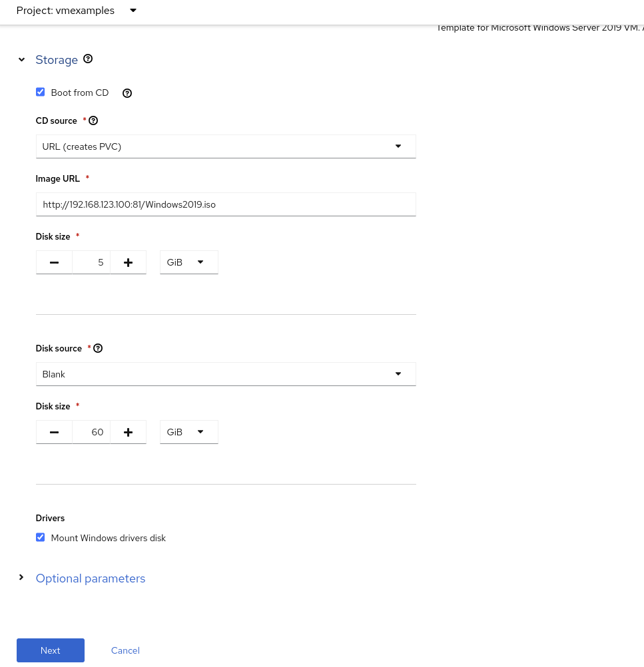
Task: Click the Image URL text field
Action: [226, 205]
